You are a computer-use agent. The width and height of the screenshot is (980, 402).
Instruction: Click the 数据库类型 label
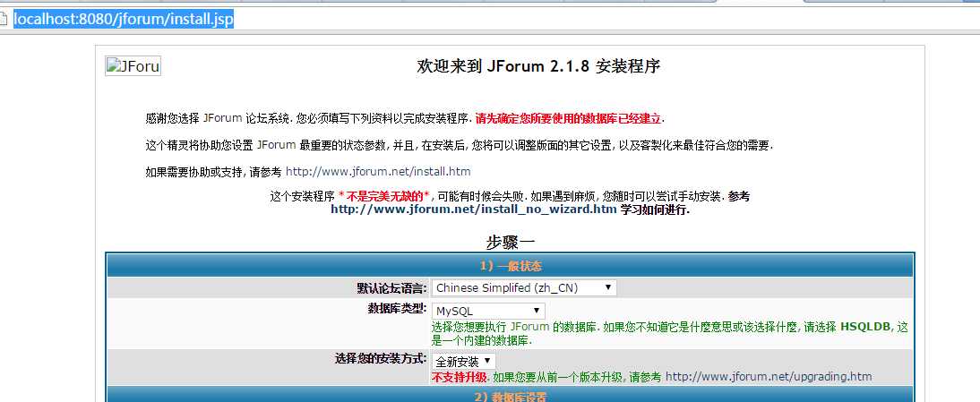pos(397,308)
